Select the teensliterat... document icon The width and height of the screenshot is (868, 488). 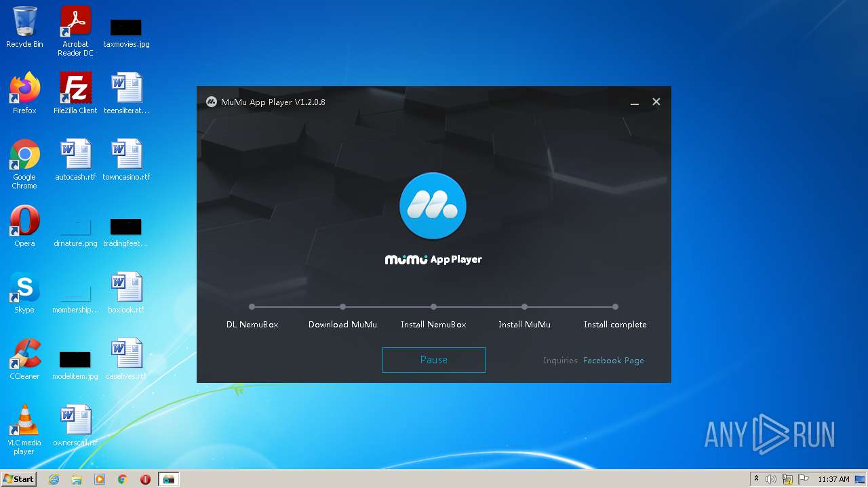pyautogui.click(x=126, y=94)
